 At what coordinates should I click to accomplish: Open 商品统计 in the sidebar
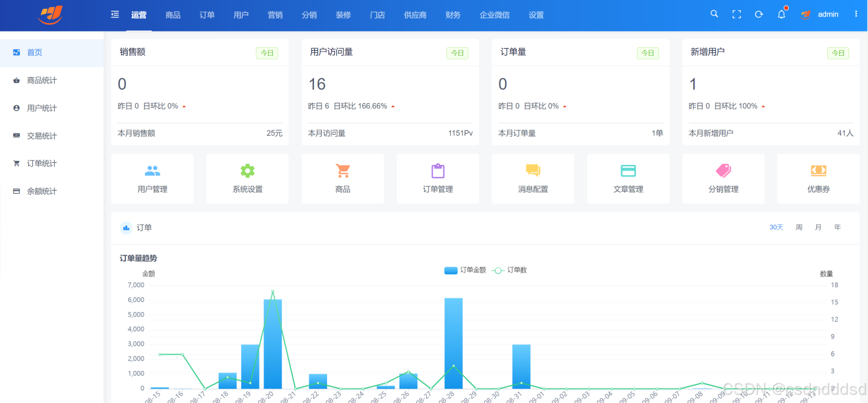click(52, 80)
